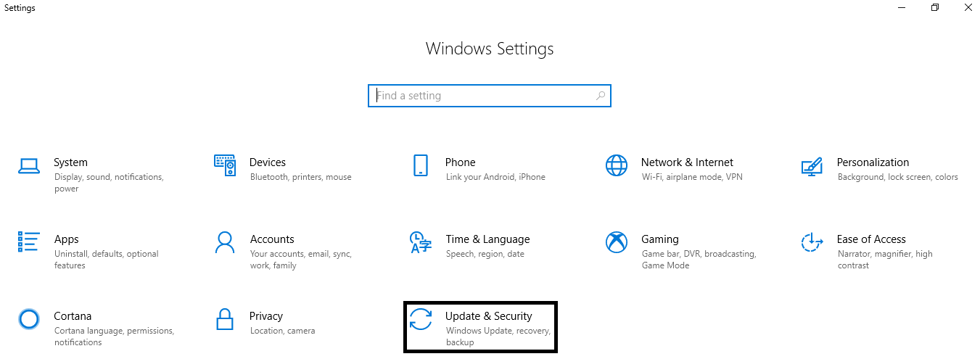
Task: Go to the Network & Internet text label
Action: coord(687,162)
